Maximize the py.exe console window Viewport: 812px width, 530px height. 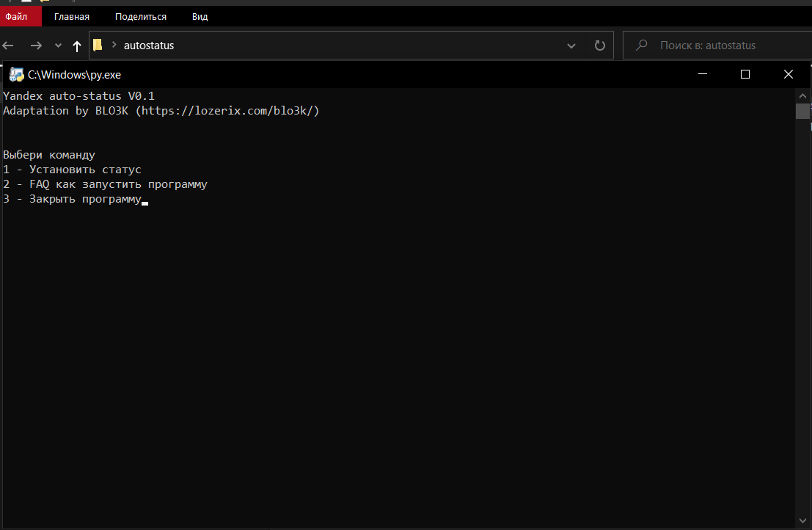click(x=745, y=74)
